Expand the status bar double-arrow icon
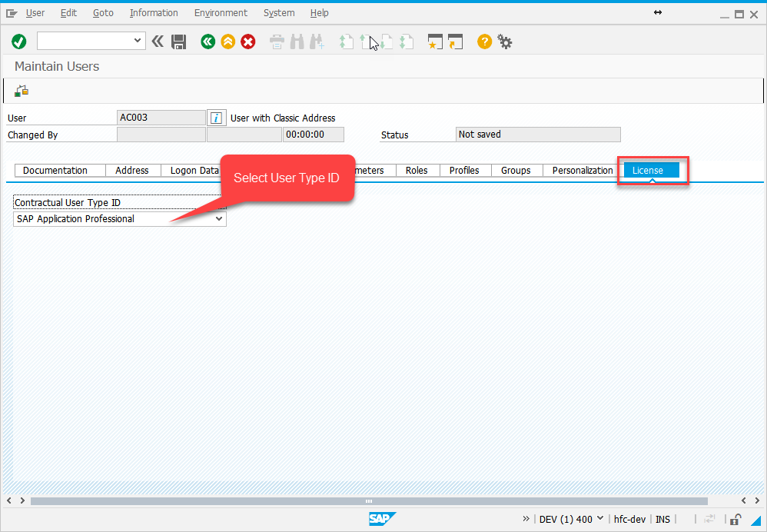The image size is (767, 532). click(x=526, y=519)
